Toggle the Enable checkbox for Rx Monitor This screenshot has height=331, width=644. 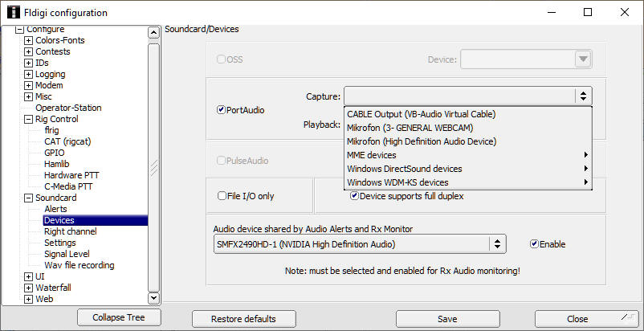point(535,244)
